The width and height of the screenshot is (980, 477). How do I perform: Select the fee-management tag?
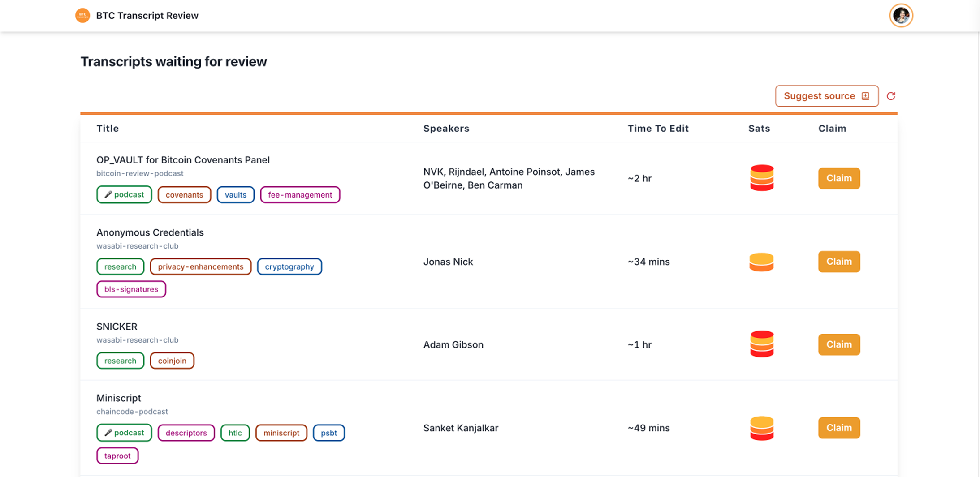click(300, 195)
